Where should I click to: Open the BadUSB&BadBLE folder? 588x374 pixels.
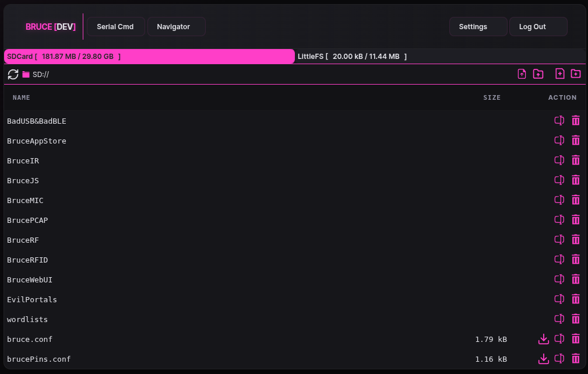point(36,121)
